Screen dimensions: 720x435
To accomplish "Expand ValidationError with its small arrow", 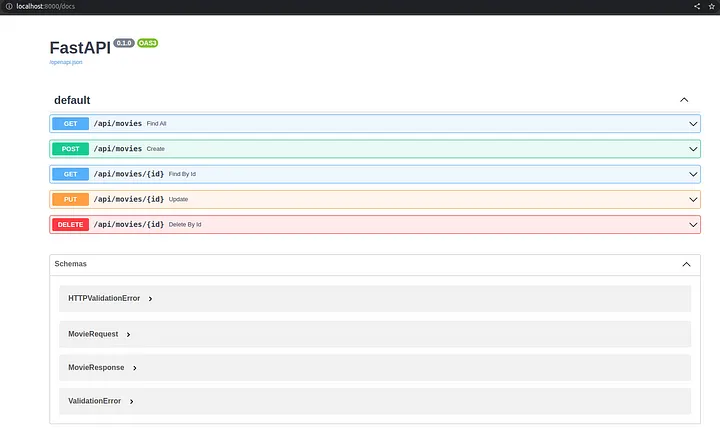I will (131, 401).
